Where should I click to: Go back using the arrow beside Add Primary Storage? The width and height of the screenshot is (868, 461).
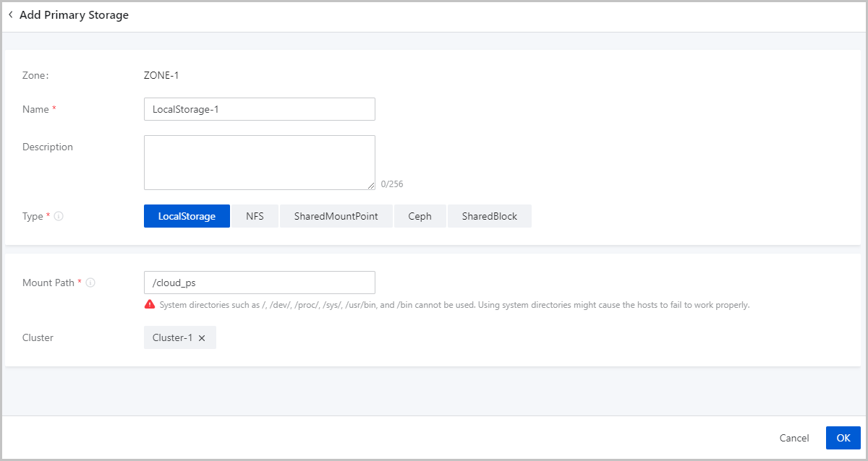click(x=10, y=14)
